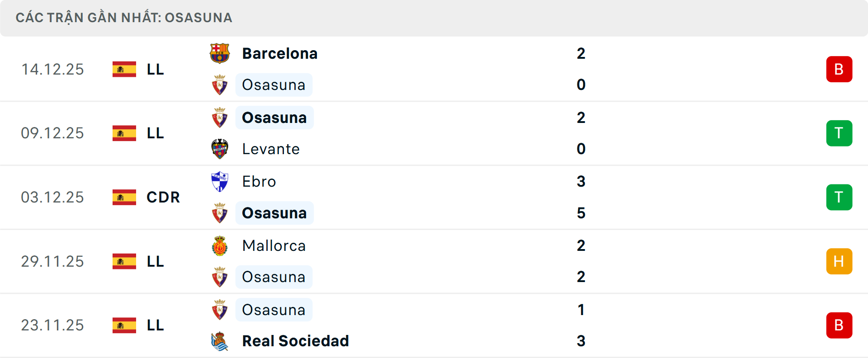Click the Real Sociedad club badge
Image resolution: width=868 pixels, height=358 pixels.
point(220,341)
